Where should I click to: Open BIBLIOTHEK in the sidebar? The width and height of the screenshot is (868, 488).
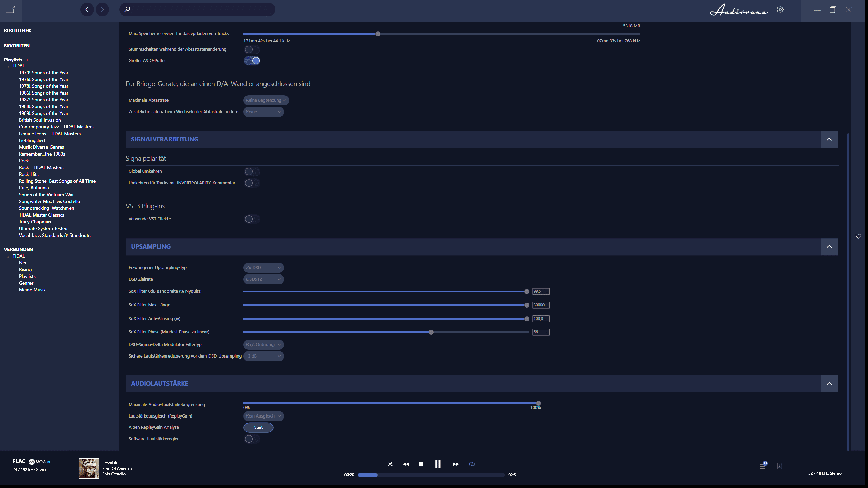(x=18, y=30)
